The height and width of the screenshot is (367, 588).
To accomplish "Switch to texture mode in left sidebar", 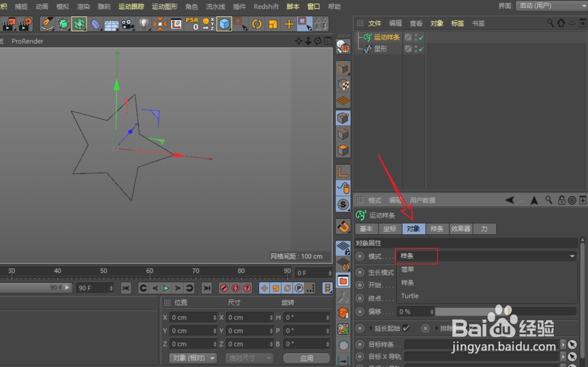I will click(x=343, y=85).
